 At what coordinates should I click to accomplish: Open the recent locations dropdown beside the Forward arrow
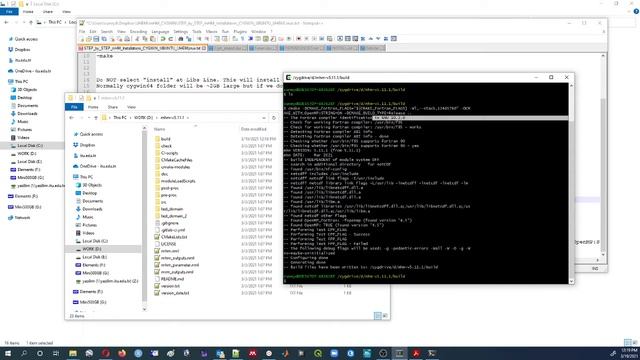[89, 118]
